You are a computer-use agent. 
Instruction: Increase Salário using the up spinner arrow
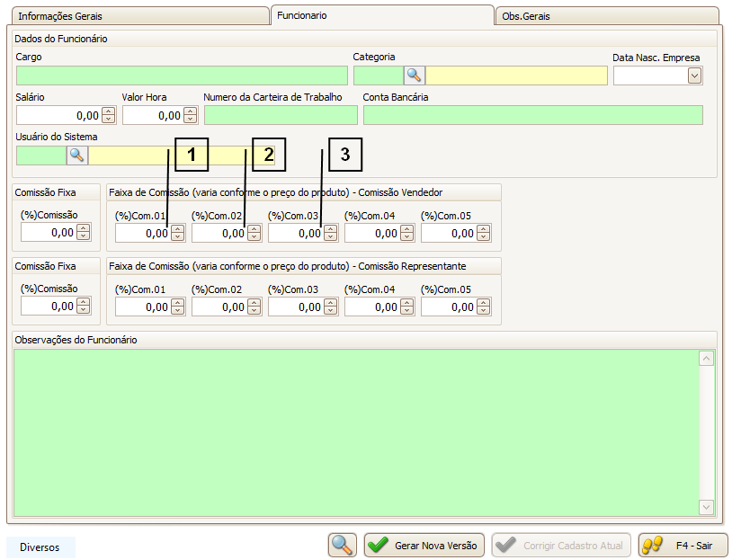[109, 111]
